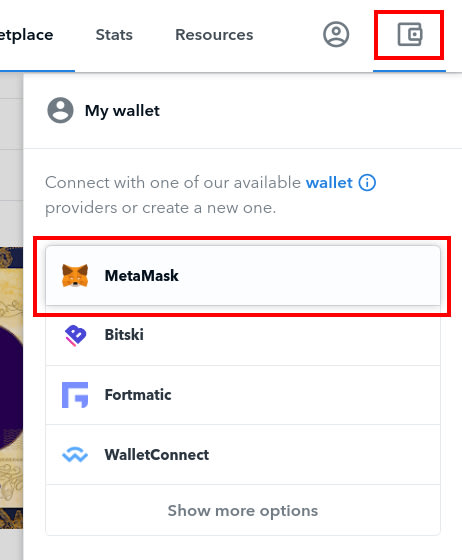Screen dimensions: 462x560
Task: Open the Resources menu
Action: point(214,35)
